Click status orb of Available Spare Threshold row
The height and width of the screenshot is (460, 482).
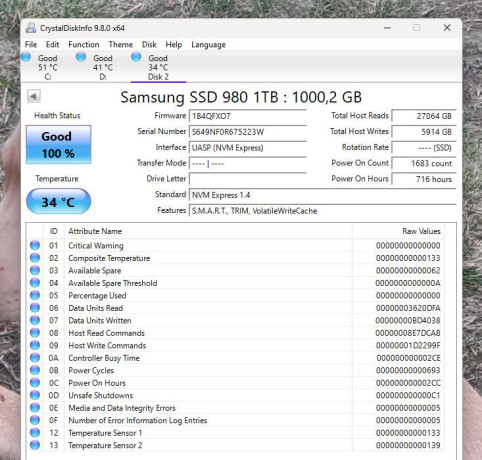(x=35, y=283)
